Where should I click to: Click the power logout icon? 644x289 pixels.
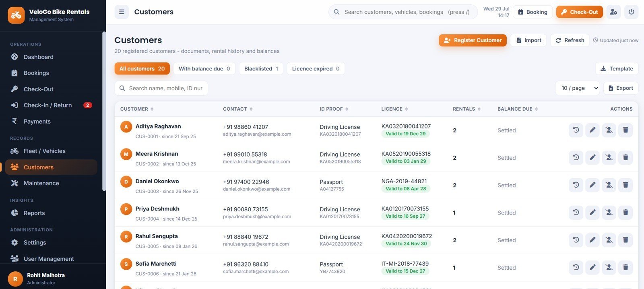click(x=631, y=12)
